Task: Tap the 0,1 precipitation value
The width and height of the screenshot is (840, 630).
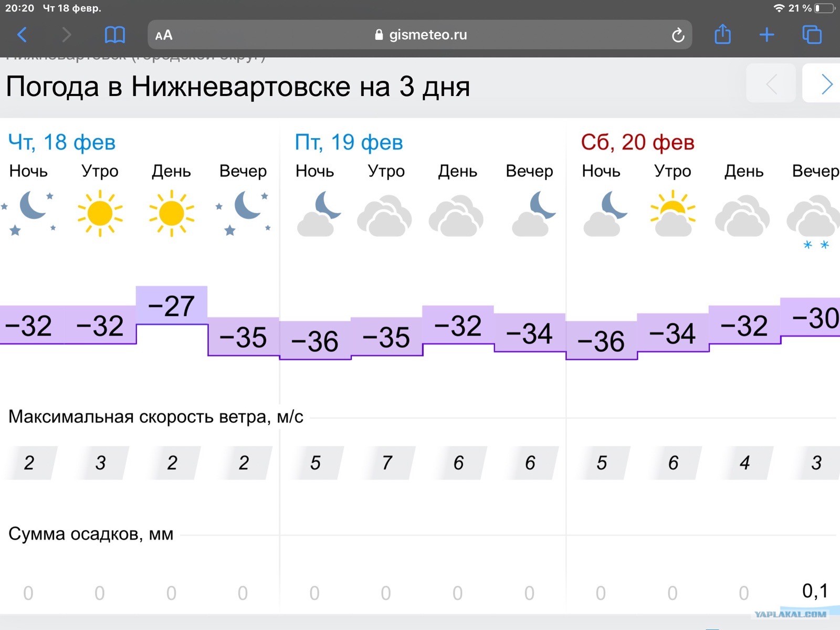Action: [x=815, y=591]
